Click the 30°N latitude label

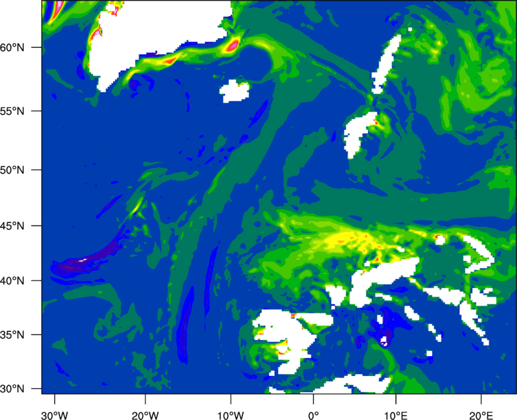12,389
